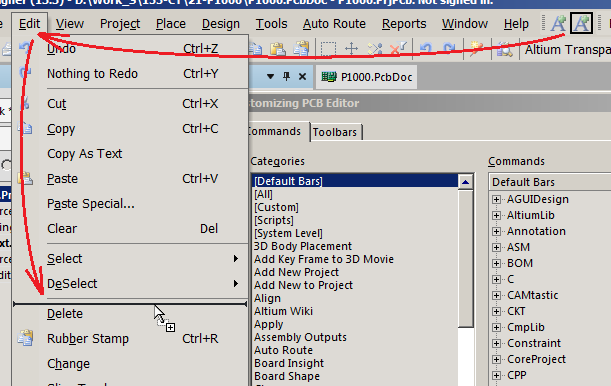Viewport: 611px width, 386px height.
Task: Select Board Insight category
Action: 355,363
